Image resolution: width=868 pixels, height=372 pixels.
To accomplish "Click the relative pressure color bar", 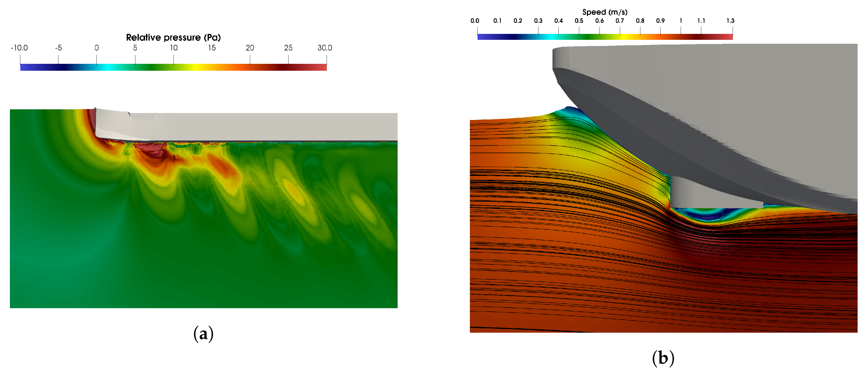I will 173,67.
